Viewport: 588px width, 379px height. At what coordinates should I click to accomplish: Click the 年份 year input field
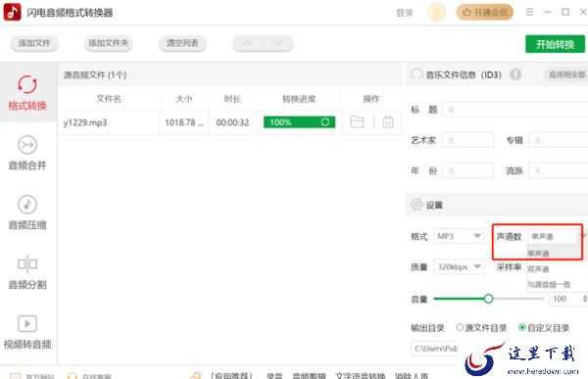(x=467, y=171)
